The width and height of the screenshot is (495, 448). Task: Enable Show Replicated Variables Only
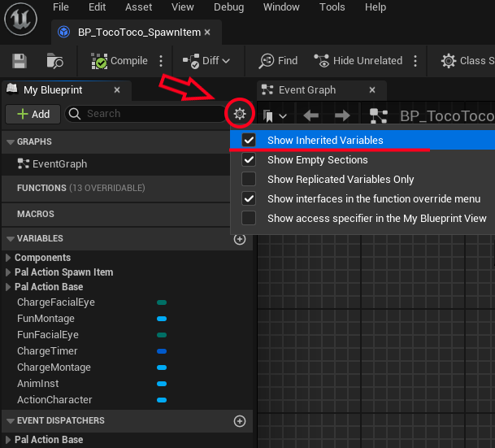[x=249, y=179]
